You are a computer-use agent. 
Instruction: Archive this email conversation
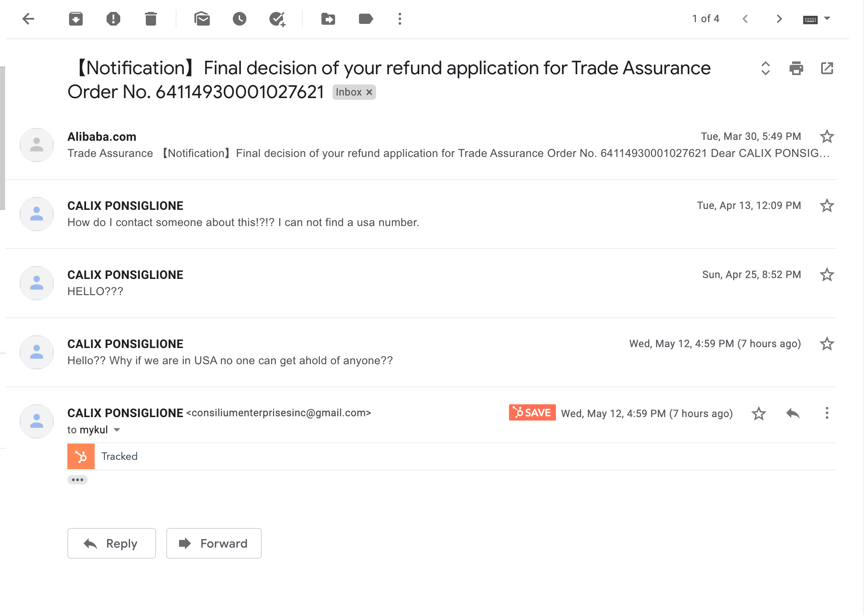tap(75, 18)
